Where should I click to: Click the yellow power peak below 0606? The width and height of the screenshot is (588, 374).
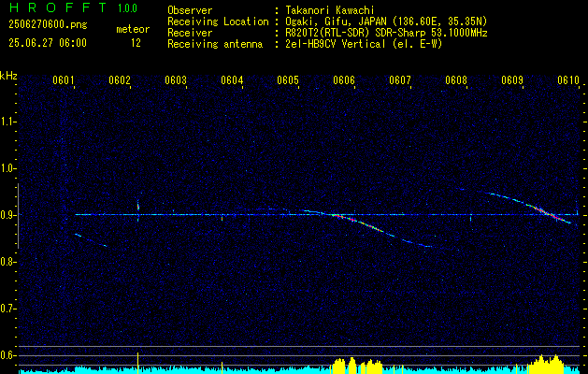click(x=356, y=367)
